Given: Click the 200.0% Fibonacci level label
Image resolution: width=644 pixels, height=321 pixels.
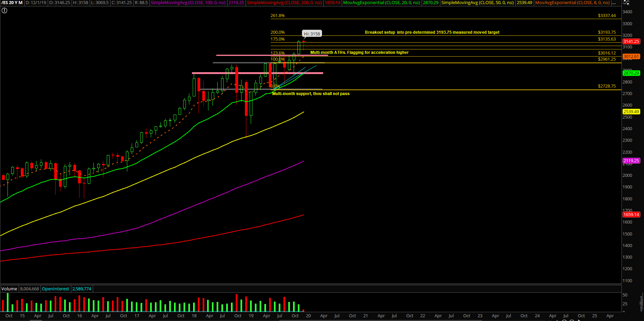Looking at the screenshot, I should [277, 32].
